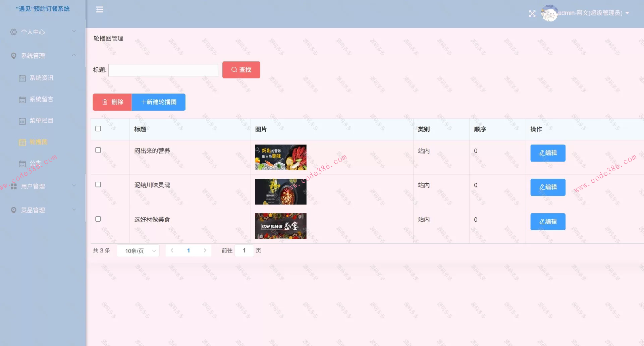Check the select-all checkbox in table header
The width and height of the screenshot is (644, 346).
pyautogui.click(x=98, y=128)
